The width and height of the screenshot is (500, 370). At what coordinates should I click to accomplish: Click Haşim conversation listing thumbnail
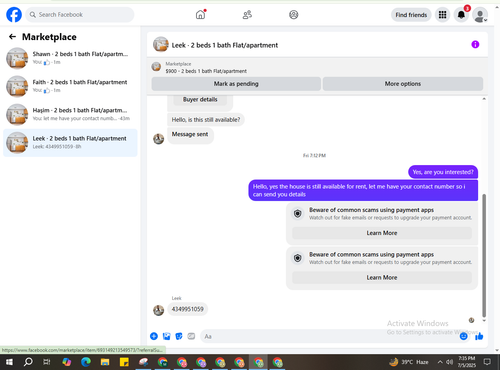(17, 114)
